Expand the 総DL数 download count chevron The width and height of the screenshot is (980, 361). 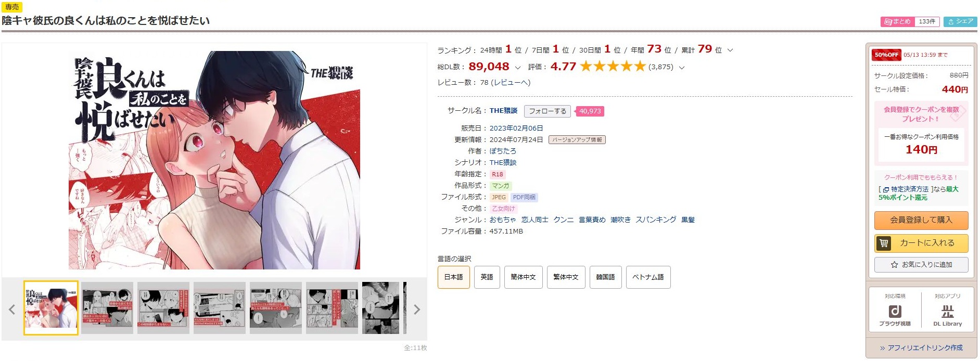518,68
